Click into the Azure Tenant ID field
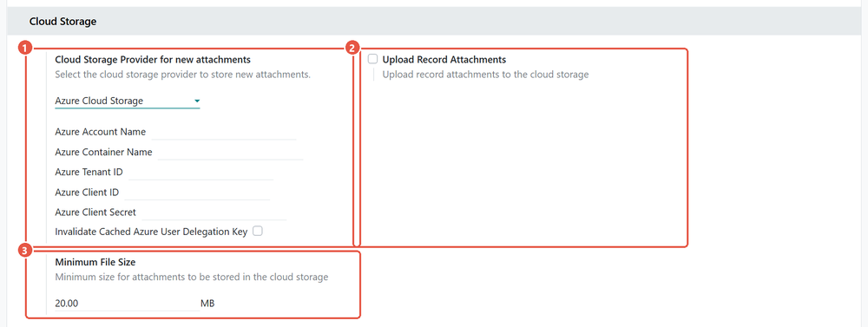Screen dimensions: 868x327 [x=201, y=172]
